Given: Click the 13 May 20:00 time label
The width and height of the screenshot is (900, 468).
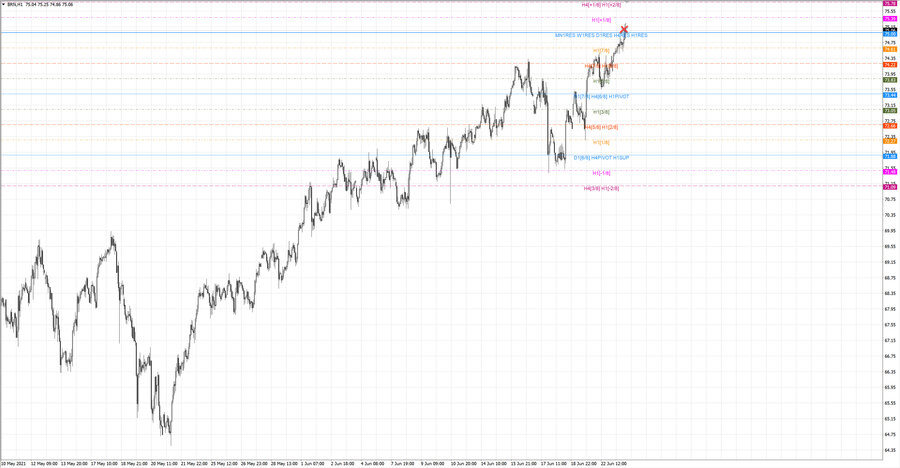Looking at the screenshot, I should click(x=74, y=463).
